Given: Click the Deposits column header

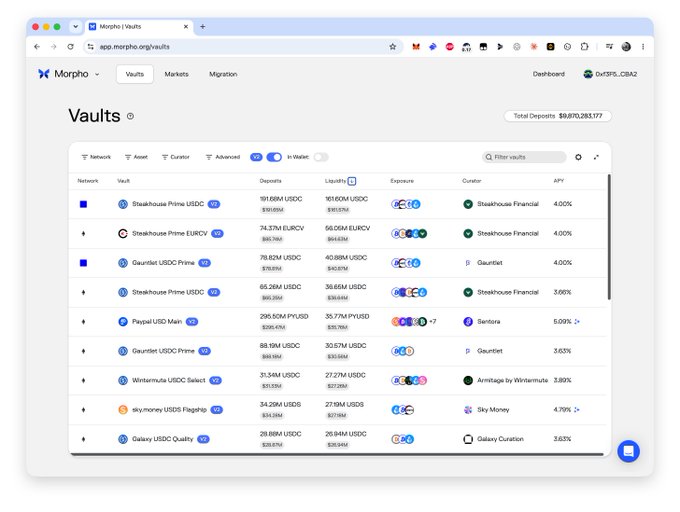Looking at the screenshot, I should coord(271,181).
